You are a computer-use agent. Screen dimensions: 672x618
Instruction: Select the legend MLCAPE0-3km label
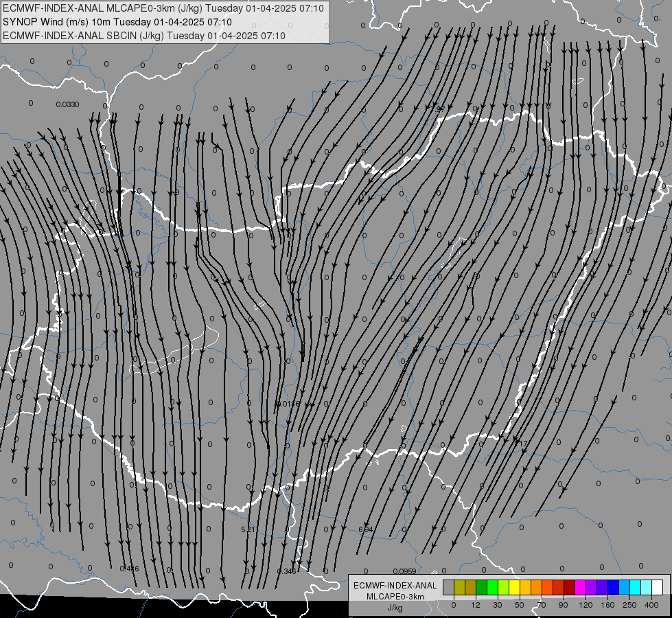[395, 597]
